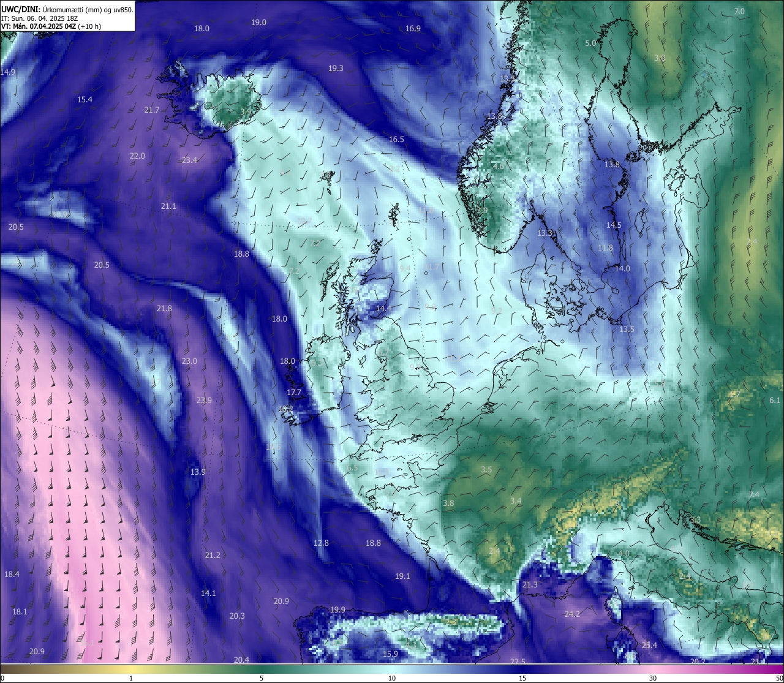Screen dimensions: 784x683
Task: Select the 21.7 value near Iceland
Action: (x=152, y=110)
